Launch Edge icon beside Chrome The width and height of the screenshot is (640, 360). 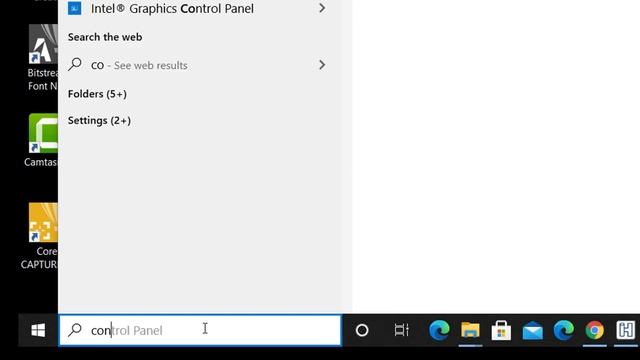coord(564,330)
